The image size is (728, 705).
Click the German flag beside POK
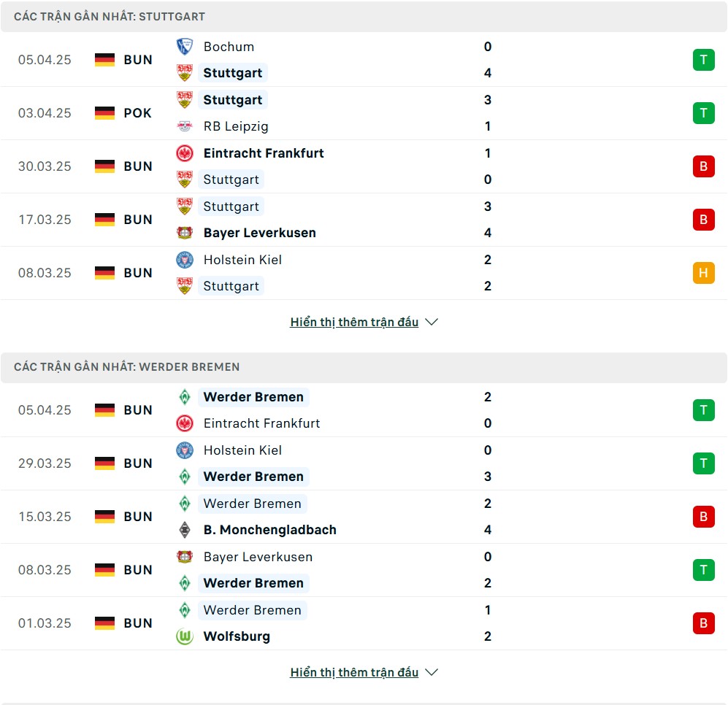click(x=104, y=113)
